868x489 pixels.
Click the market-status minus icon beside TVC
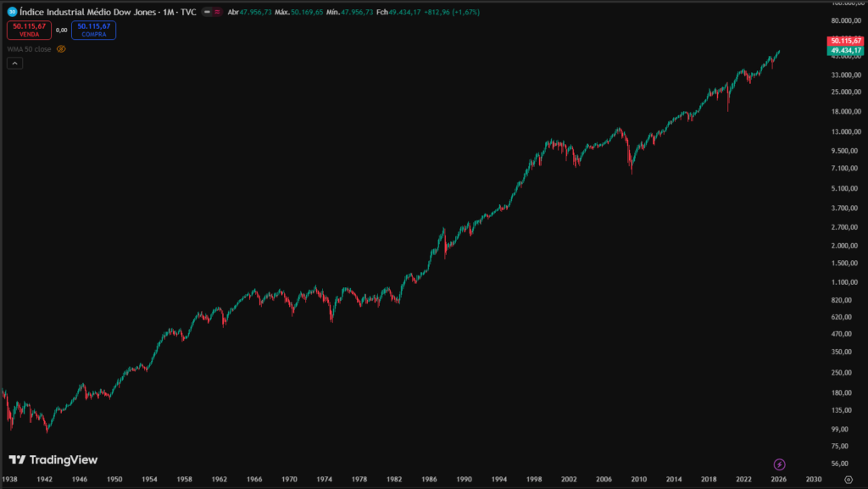206,13
